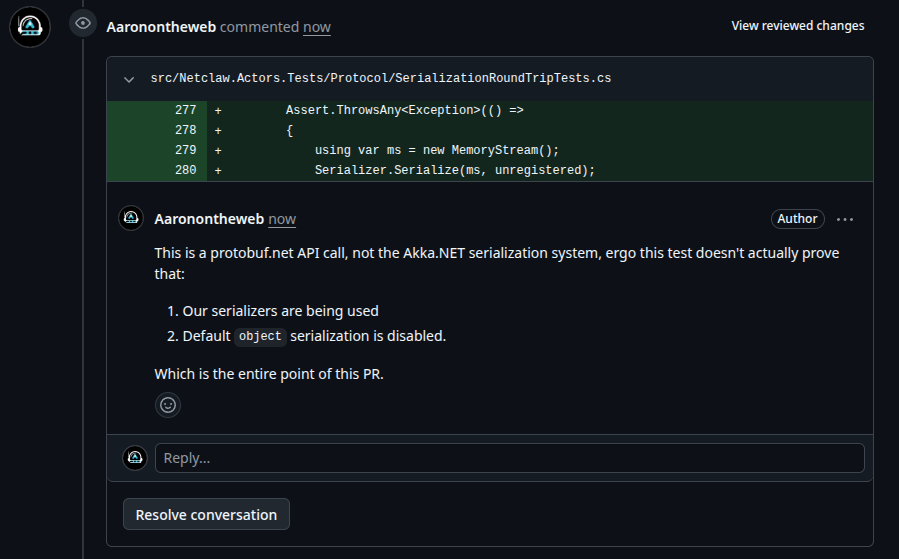The width and height of the screenshot is (899, 559).
Task: Open the large Aaronontheweb avatar at top left
Action: click(x=30, y=27)
